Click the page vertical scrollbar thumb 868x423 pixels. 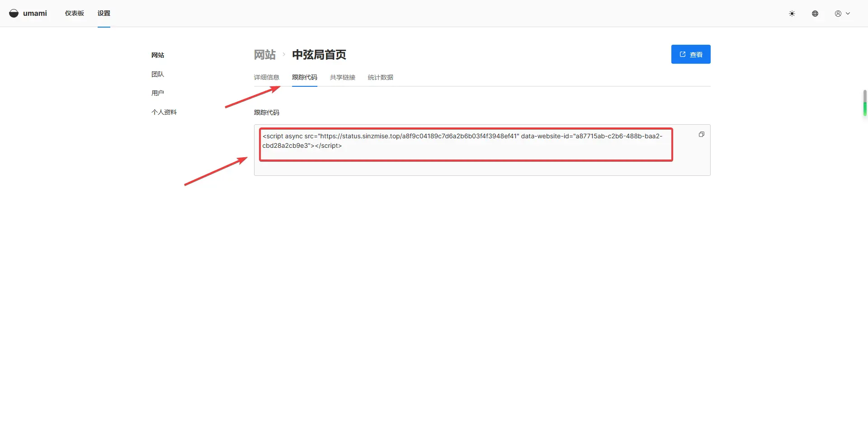(865, 103)
